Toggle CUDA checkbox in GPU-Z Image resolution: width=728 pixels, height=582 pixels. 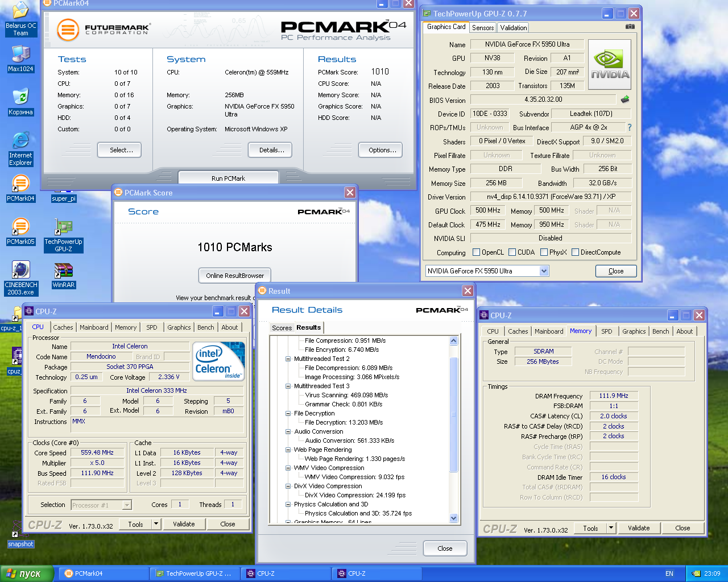coord(512,252)
